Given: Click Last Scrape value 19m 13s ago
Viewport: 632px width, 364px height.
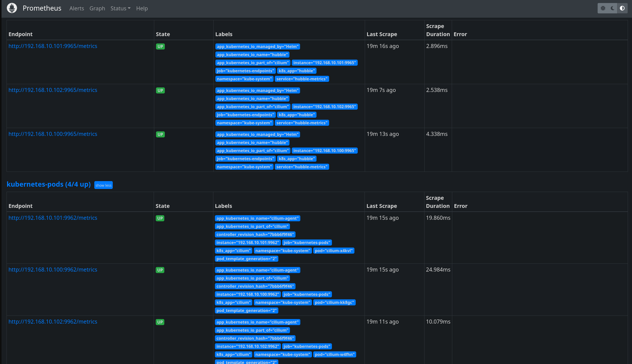Looking at the screenshot, I should (x=383, y=134).
